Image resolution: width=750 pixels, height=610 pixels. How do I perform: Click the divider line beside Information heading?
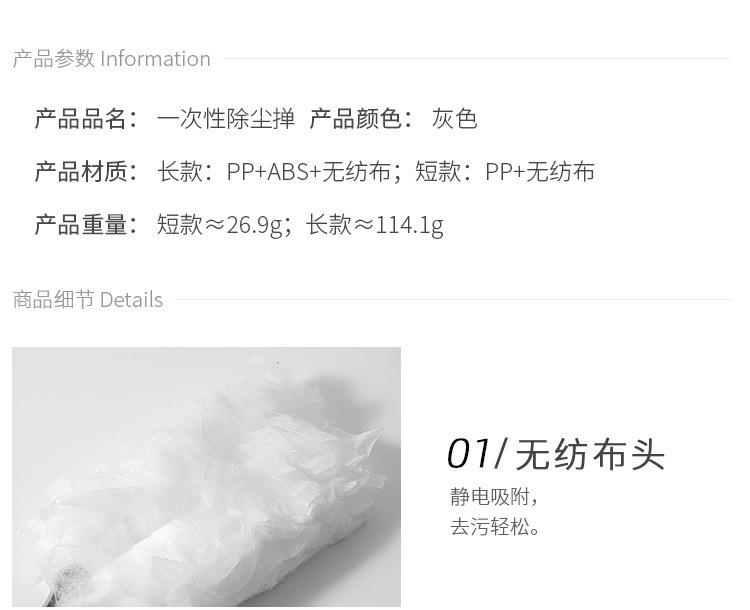[477, 59]
